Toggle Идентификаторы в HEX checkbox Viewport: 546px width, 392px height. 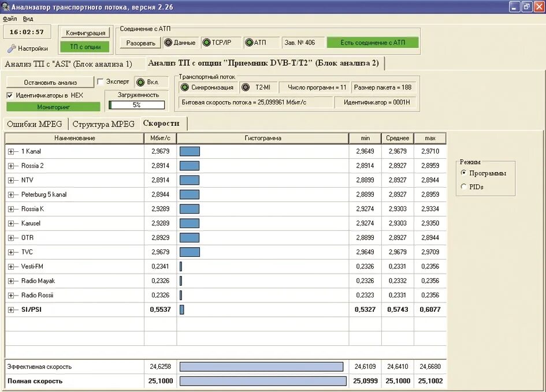tap(10, 95)
